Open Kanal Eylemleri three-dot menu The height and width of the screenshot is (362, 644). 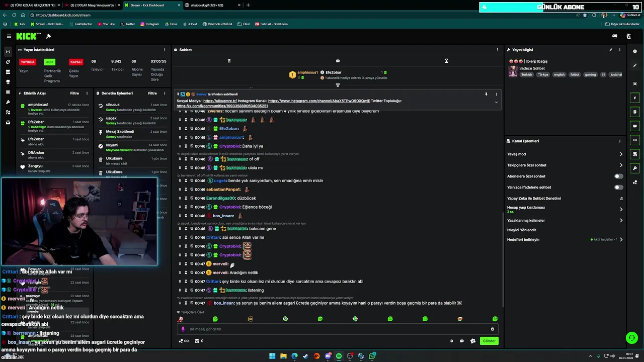[620, 141]
